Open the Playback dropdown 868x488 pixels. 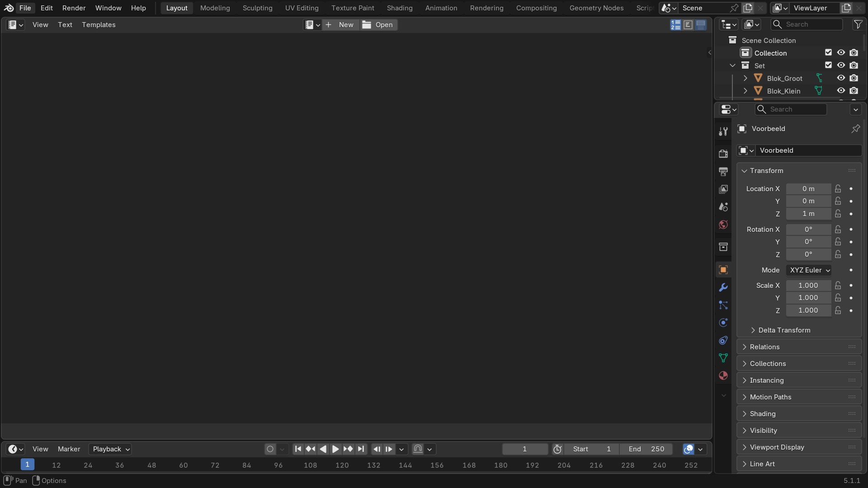pos(110,449)
